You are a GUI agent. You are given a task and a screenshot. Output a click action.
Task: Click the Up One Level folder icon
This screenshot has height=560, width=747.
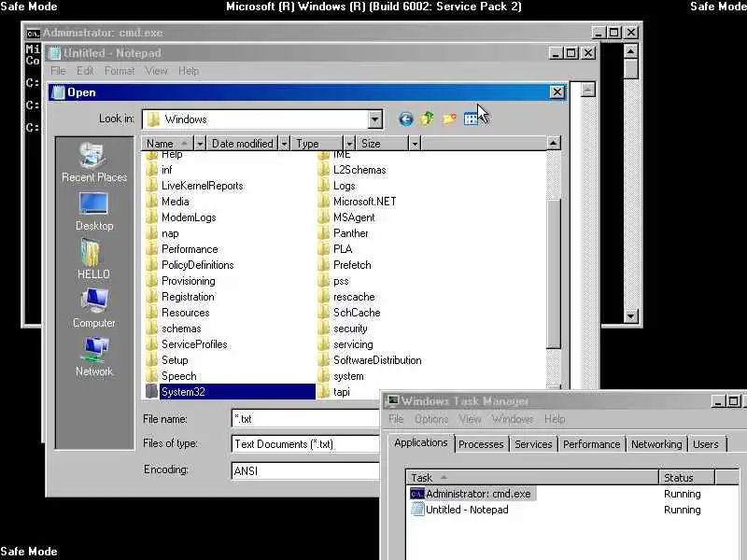click(x=427, y=119)
